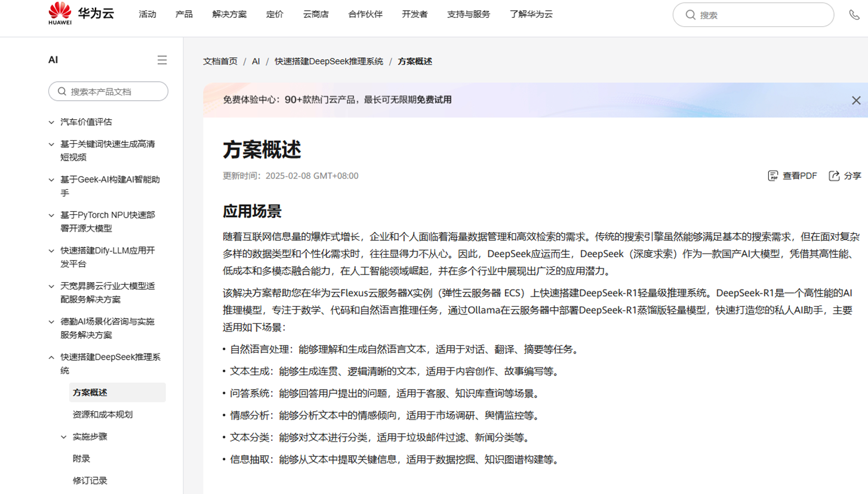This screenshot has width=868, height=494.
Task: Open 快速搭建Dify-LLM应用开发平台 entry
Action: point(107,257)
